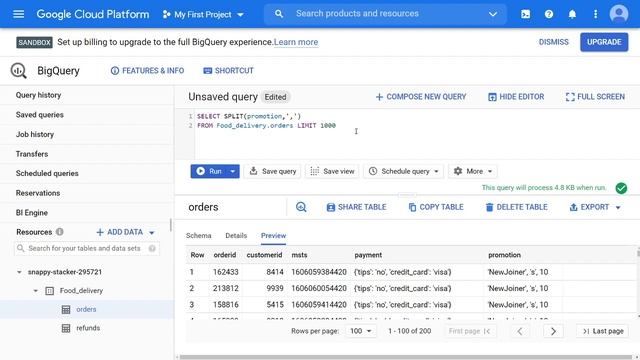Click the resource search help icon

[x=152, y=248]
